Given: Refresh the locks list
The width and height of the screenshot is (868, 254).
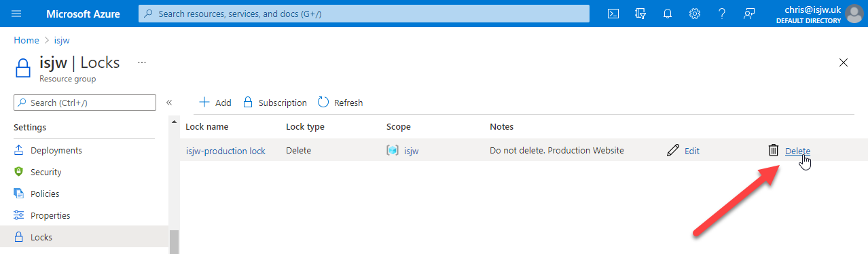Looking at the screenshot, I should tap(340, 103).
